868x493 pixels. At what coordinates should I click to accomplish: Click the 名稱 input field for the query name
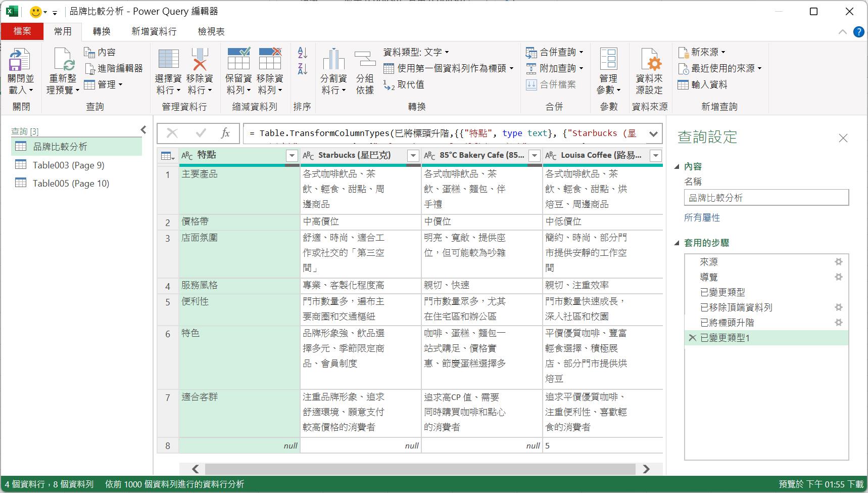tap(766, 198)
